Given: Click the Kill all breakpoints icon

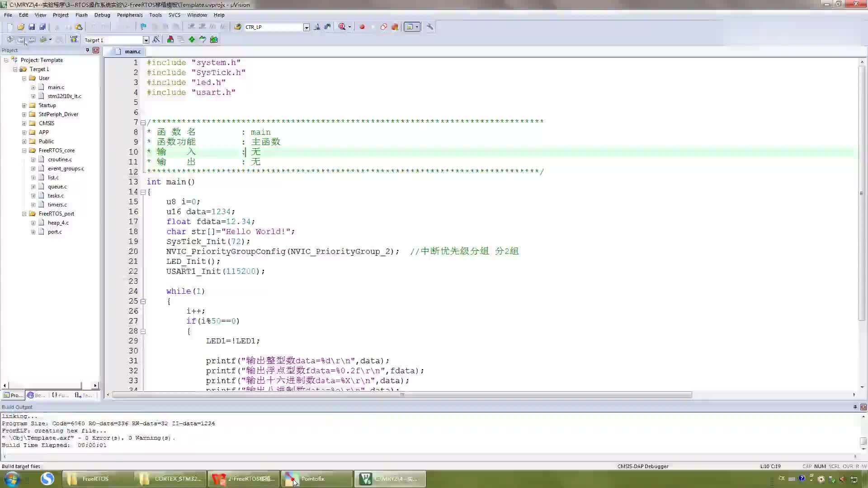Looking at the screenshot, I should point(395,27).
